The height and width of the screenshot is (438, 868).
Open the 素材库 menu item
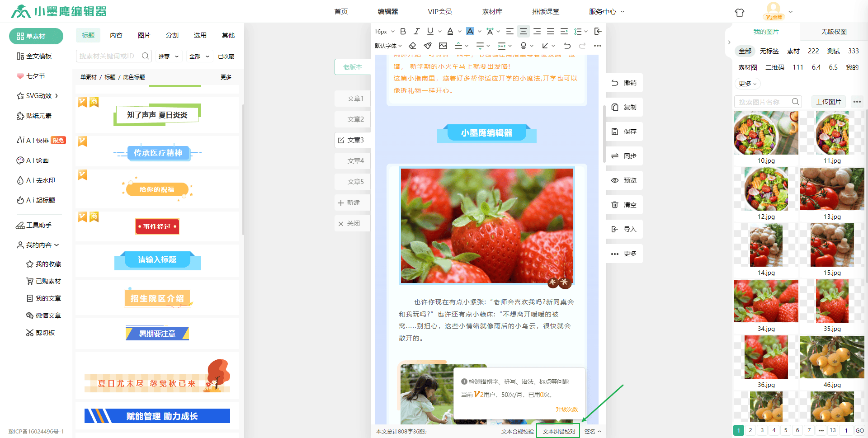click(x=492, y=12)
